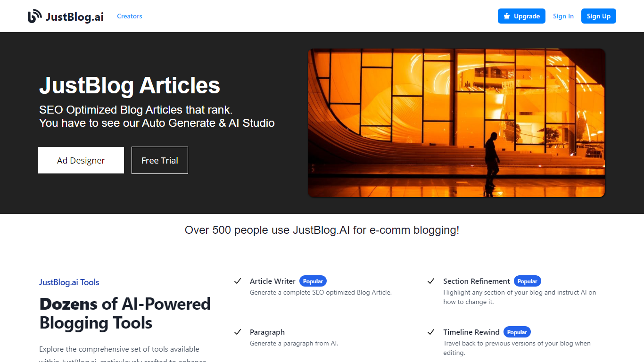Click the checkmark beside Article Writer
Viewport: 644px width, 362px height.
coord(238,281)
